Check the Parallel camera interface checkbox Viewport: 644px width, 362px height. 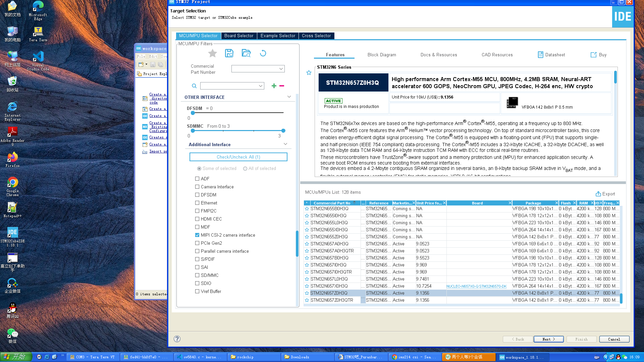tap(197, 251)
